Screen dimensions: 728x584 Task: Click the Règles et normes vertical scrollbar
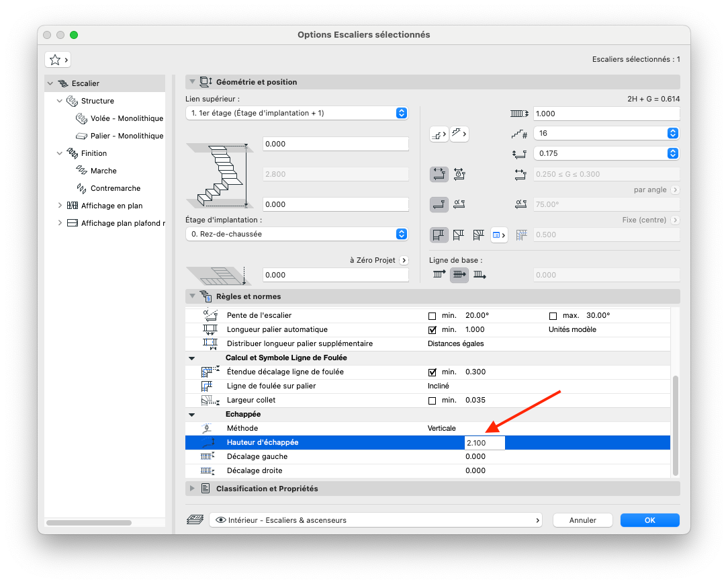[676, 425]
